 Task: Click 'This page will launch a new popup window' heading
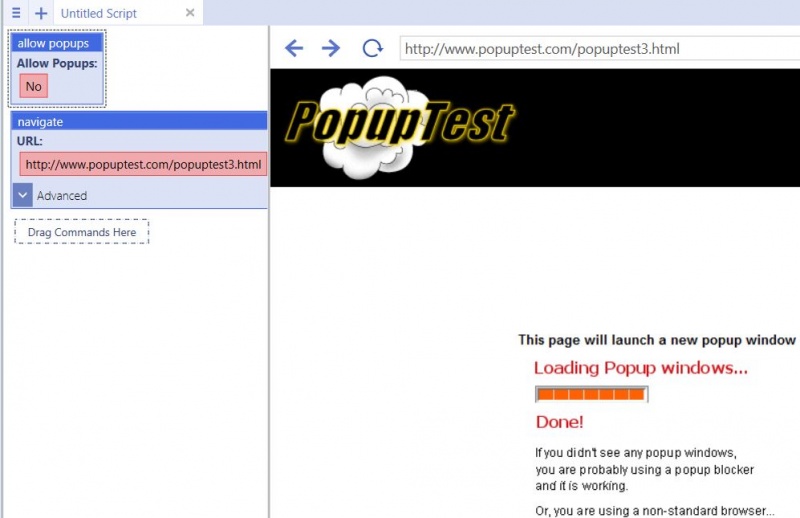tap(657, 340)
